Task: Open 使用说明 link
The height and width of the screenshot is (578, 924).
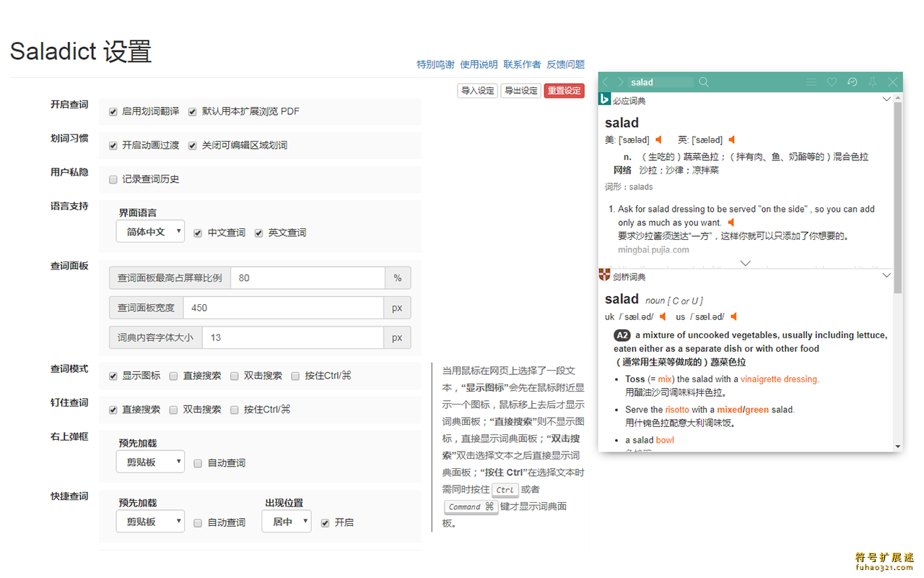Action: 479,64
